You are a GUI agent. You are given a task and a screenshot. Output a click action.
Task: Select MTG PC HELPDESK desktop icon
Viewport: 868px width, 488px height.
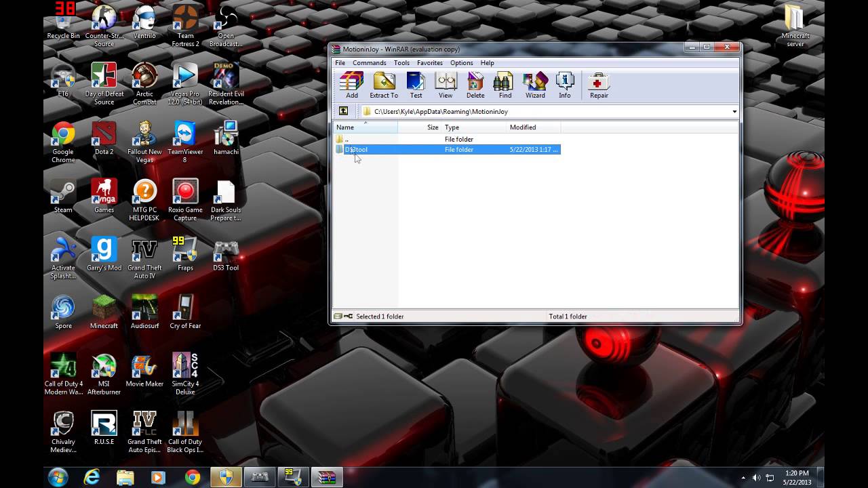tap(144, 200)
